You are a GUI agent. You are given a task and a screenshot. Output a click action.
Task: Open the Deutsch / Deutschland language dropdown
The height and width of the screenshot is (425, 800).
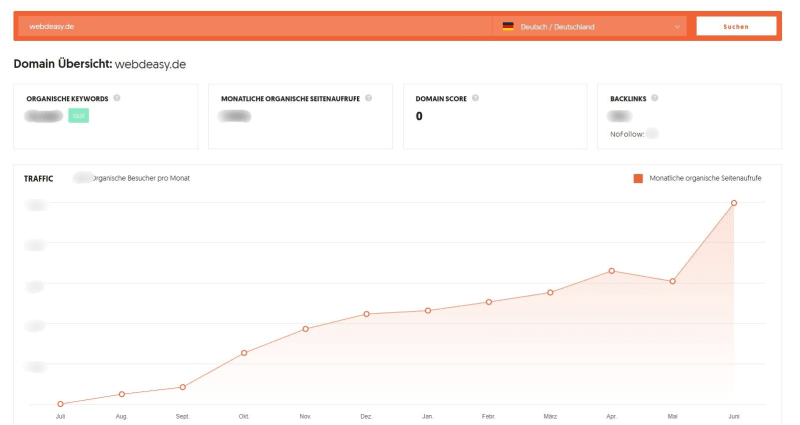[x=591, y=27]
